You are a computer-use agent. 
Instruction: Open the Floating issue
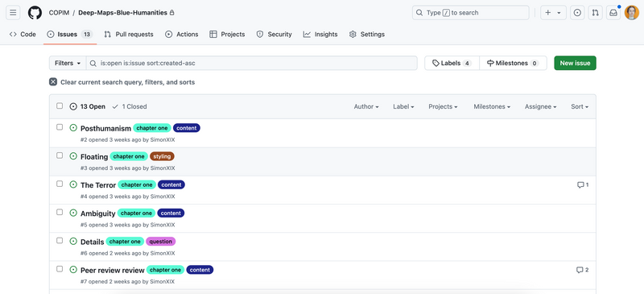[x=94, y=157]
